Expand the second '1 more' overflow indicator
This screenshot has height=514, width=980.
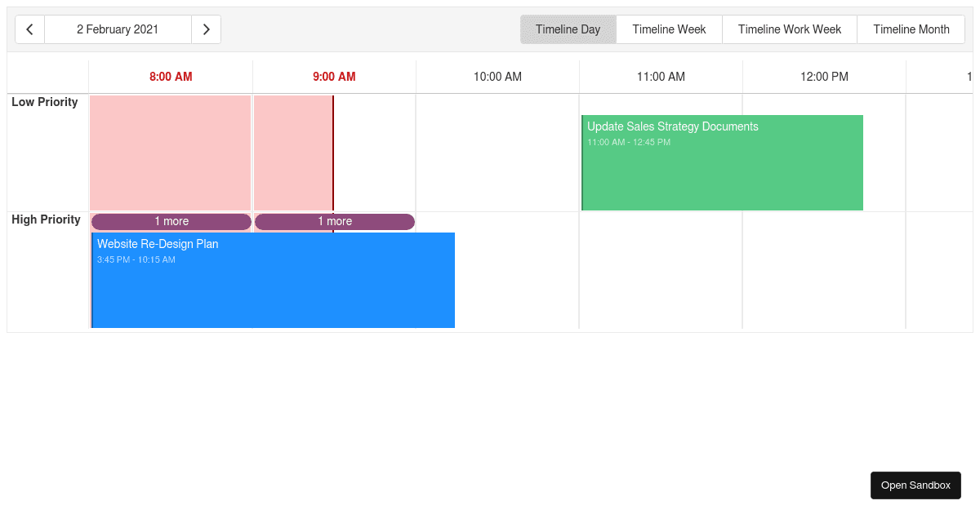click(335, 221)
